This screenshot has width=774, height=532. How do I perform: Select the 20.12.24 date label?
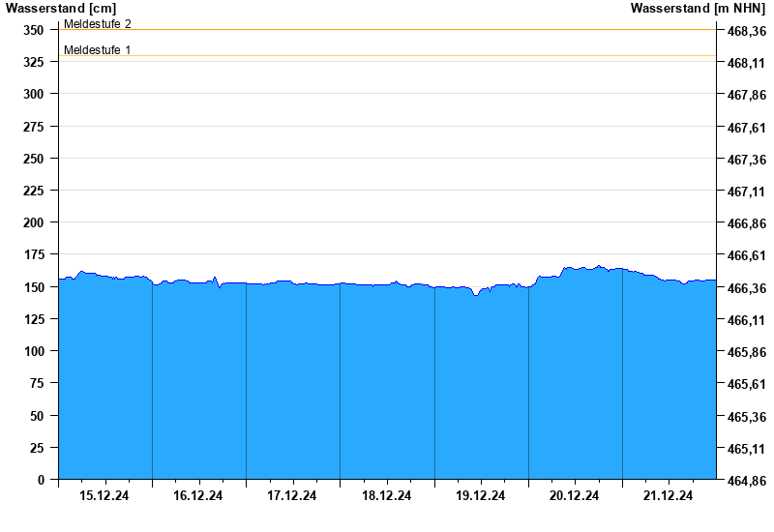[x=575, y=496]
